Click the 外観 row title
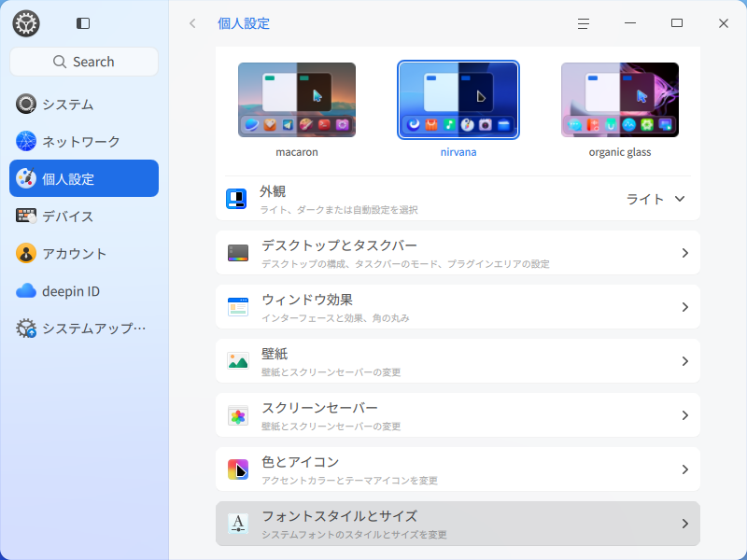 [273, 191]
